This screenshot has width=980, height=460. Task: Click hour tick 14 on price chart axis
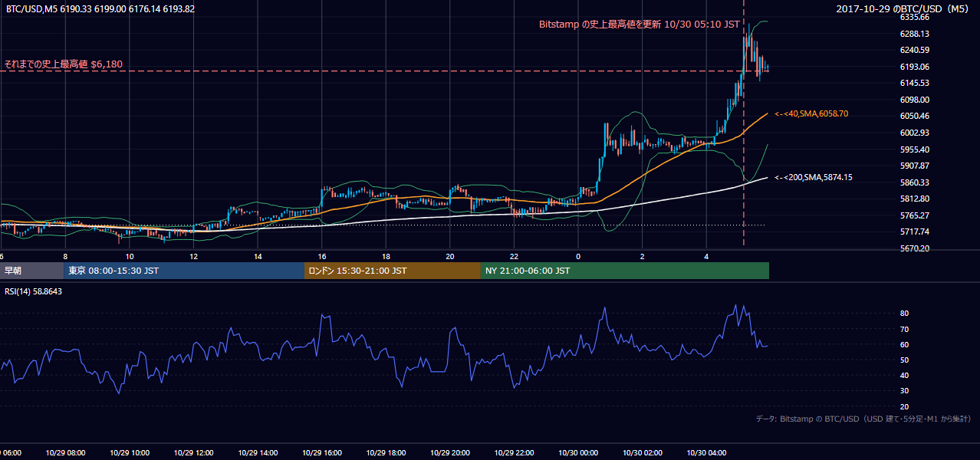[258, 257]
